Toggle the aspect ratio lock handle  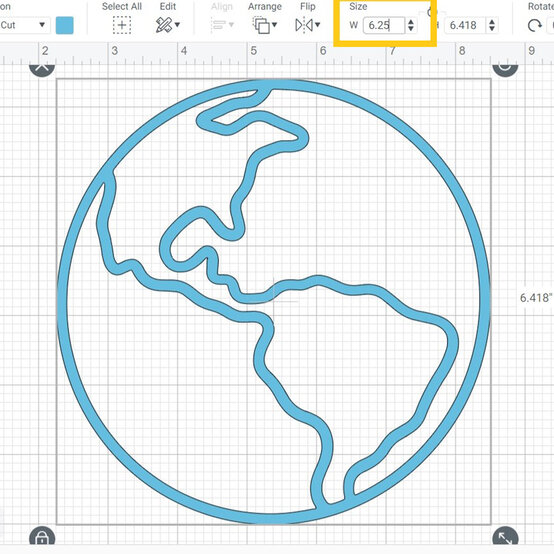[x=42, y=536]
